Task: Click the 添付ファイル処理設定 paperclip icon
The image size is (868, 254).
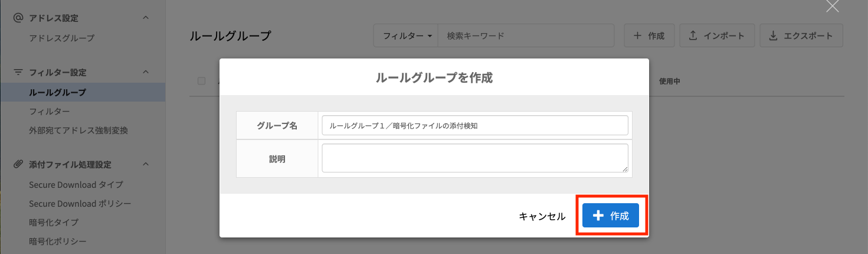Action: 18,164
